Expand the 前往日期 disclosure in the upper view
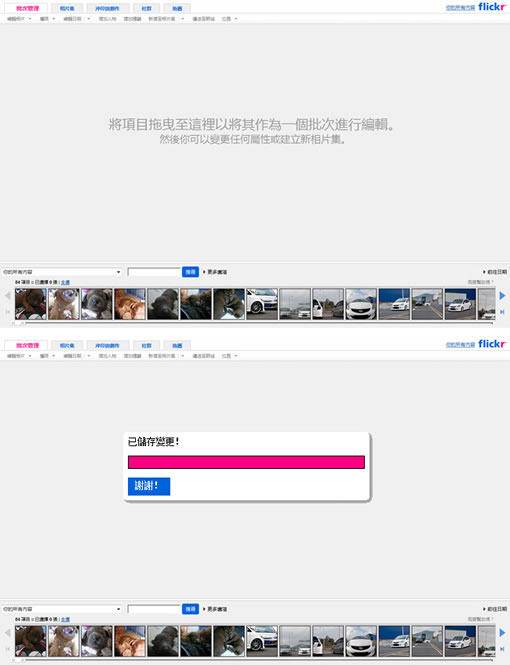The image size is (510, 665). [495, 272]
